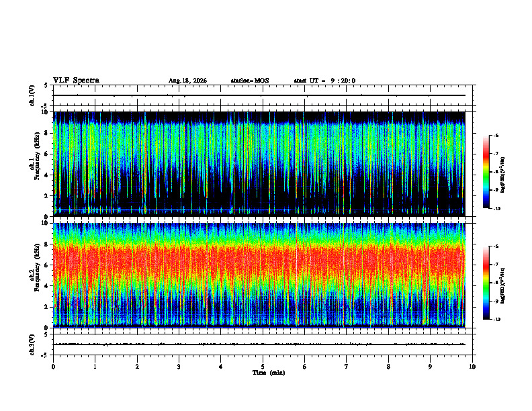Click inside the ch.2 spectrogram panel

259,275
